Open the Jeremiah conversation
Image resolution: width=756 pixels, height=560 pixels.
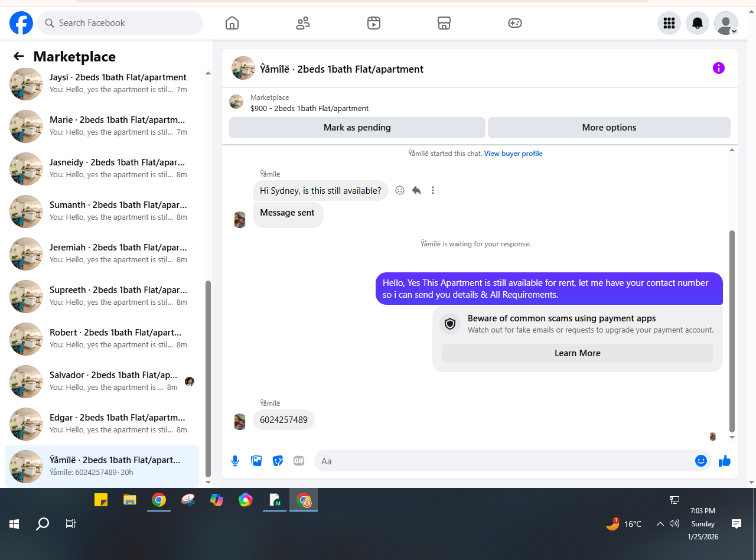(102, 254)
